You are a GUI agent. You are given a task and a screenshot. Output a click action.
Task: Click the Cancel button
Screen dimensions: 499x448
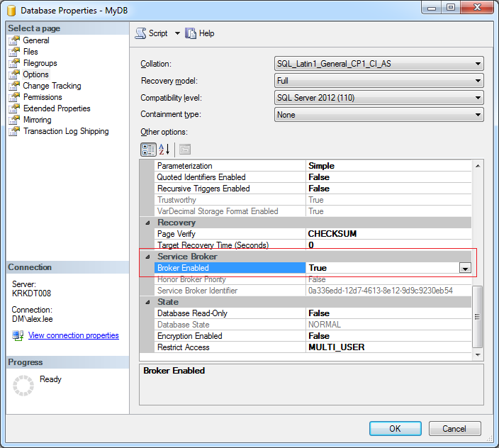[x=454, y=429]
